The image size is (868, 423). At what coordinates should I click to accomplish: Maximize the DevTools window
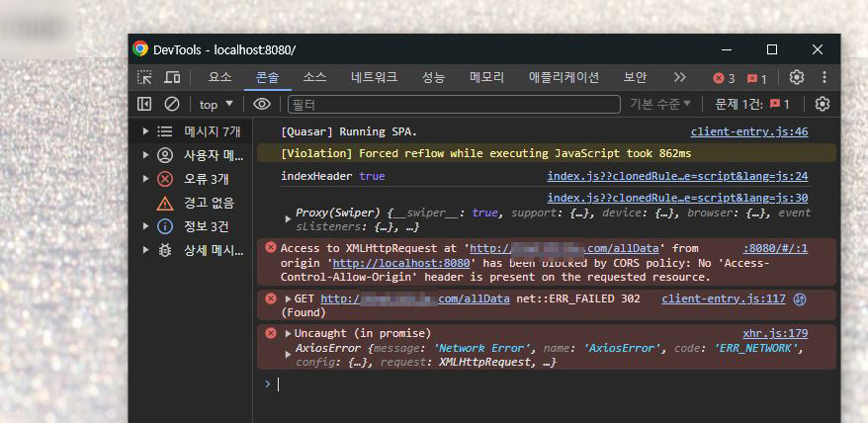pos(772,49)
